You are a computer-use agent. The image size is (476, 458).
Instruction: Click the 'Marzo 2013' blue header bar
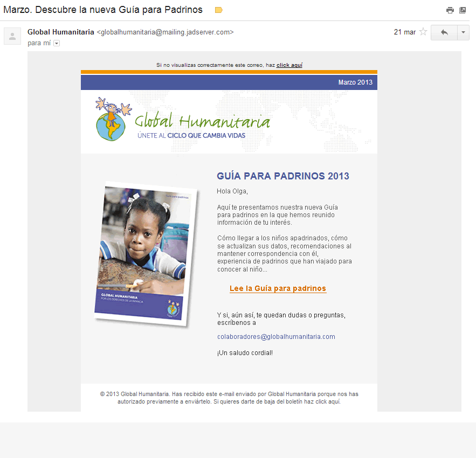229,82
